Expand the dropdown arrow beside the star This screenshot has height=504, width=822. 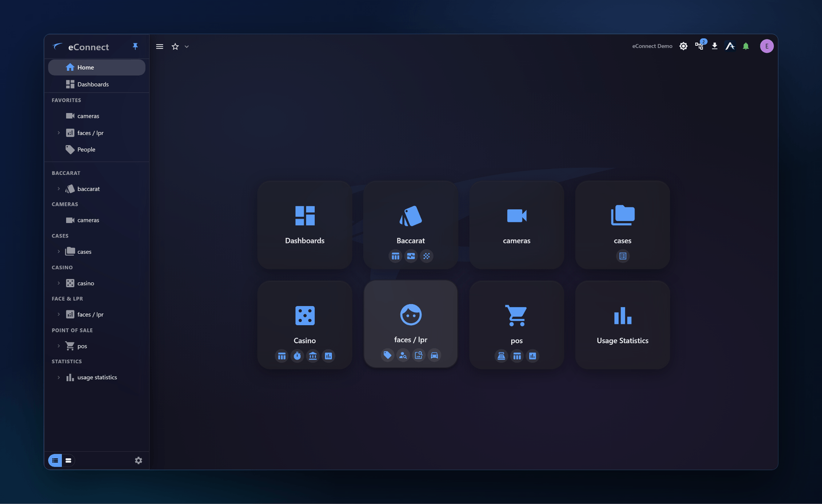coord(186,46)
